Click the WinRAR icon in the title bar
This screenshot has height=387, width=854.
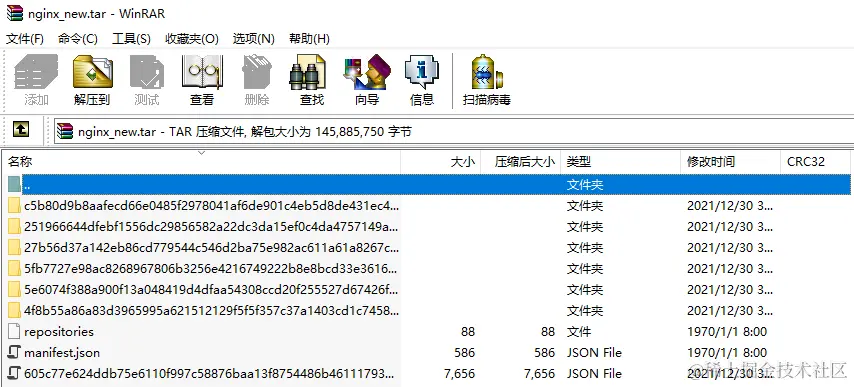(15, 13)
